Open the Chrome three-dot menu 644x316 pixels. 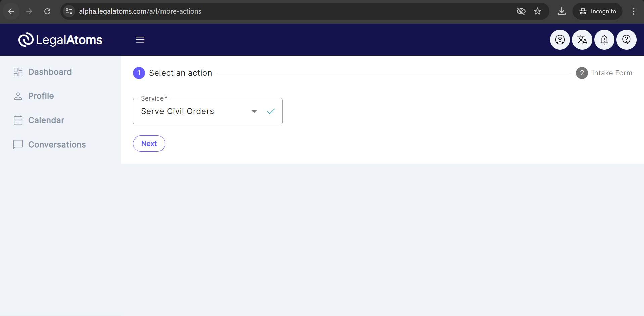coord(633,11)
